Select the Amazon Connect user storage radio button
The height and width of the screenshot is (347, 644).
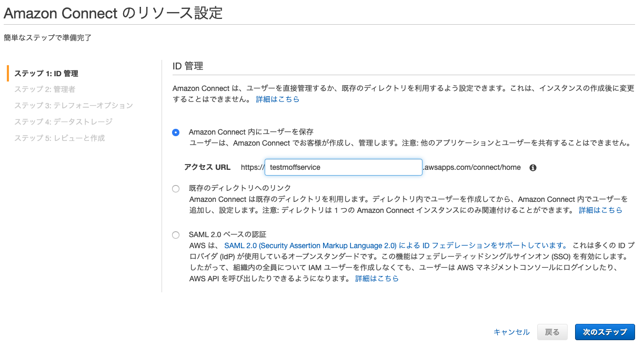pyautogui.click(x=176, y=132)
